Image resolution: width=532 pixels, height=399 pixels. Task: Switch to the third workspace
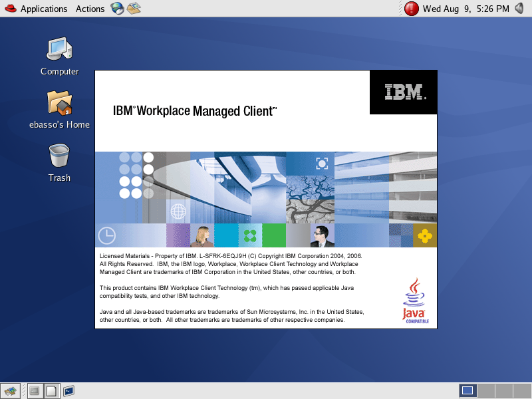[504, 391]
